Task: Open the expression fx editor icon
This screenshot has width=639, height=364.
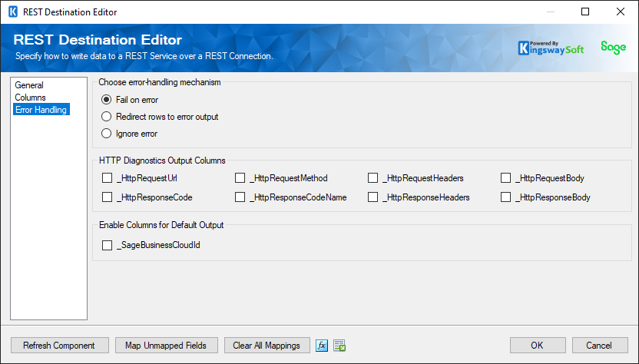Action: [x=322, y=346]
